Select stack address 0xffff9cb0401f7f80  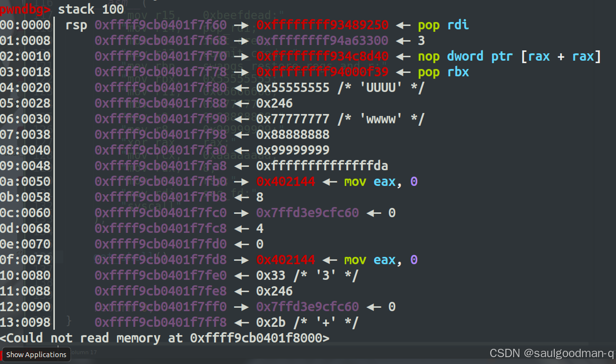161,88
